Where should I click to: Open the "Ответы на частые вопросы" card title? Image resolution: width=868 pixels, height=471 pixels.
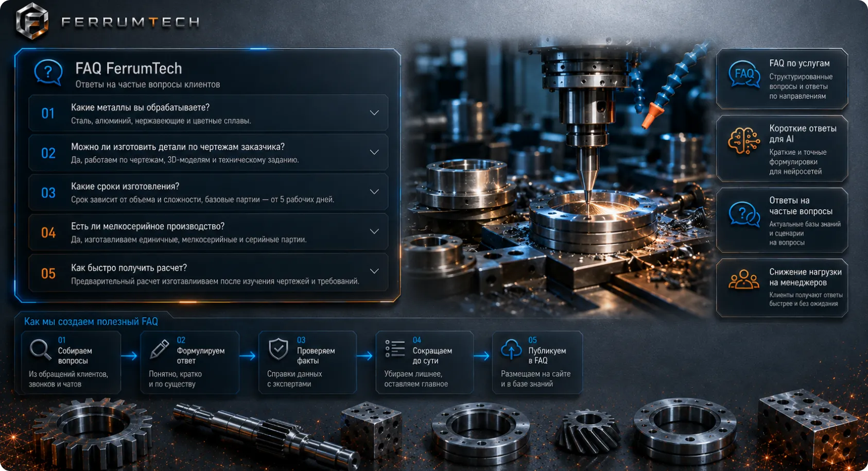pyautogui.click(x=801, y=206)
